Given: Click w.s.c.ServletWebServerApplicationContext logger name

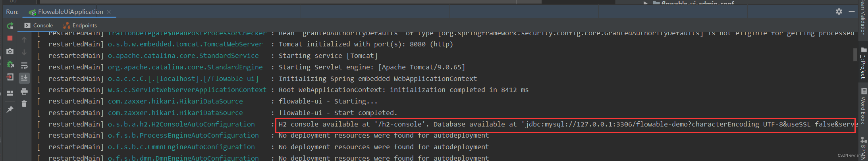Looking at the screenshot, I should click(x=187, y=90).
